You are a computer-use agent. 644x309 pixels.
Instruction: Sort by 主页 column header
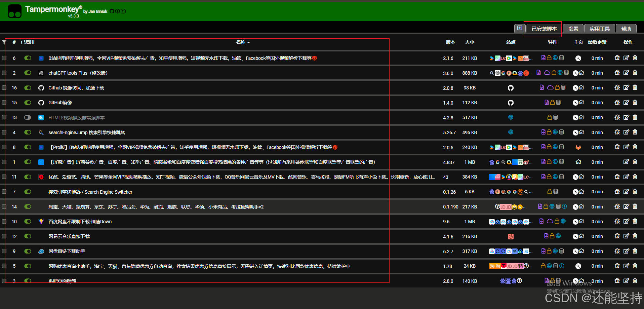pyautogui.click(x=578, y=42)
